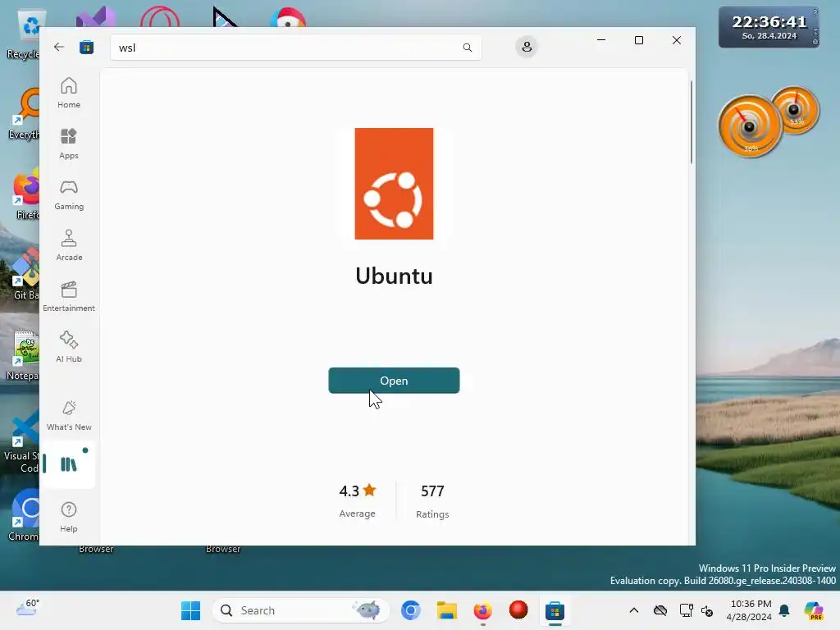
Task: Click the Open button for Ubuntu
Action: point(394,381)
